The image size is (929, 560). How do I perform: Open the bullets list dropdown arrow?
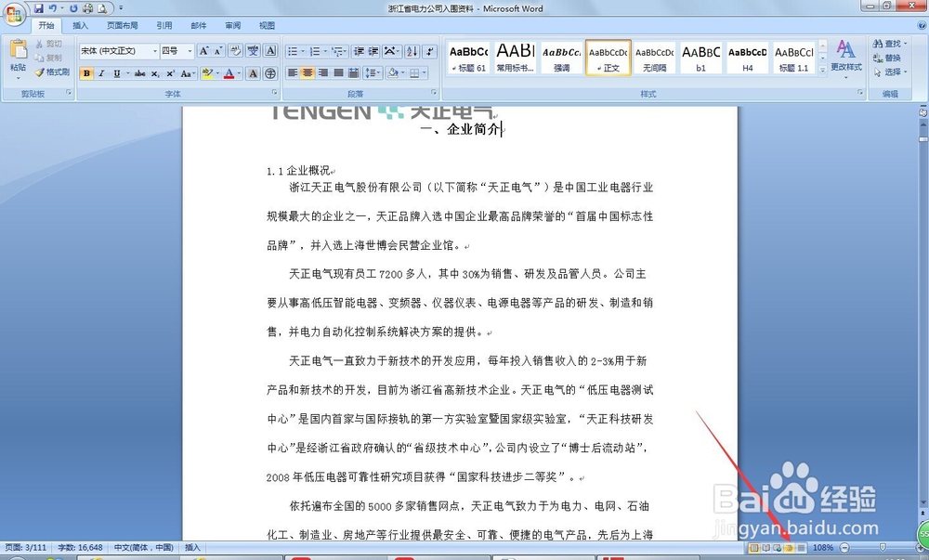pos(303,51)
